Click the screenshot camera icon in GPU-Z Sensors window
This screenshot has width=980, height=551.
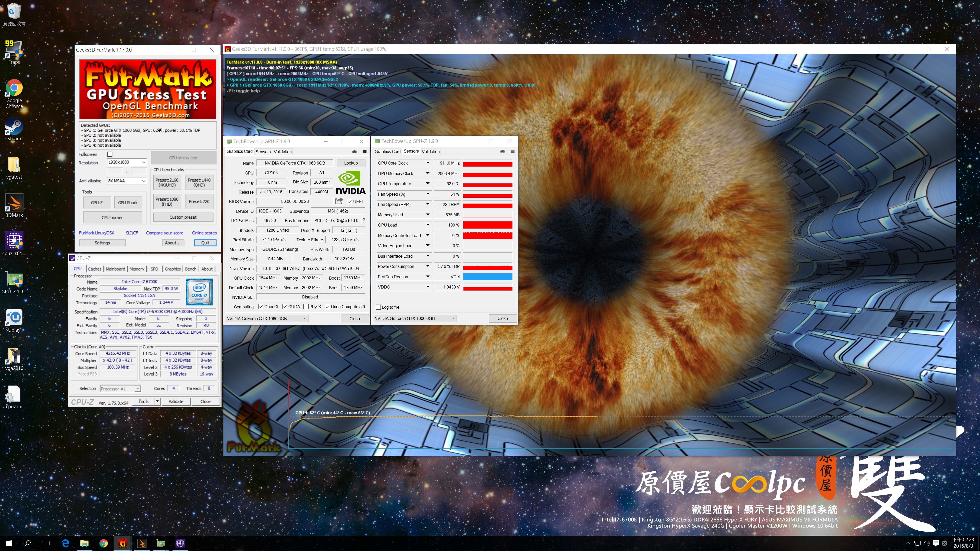(502, 151)
